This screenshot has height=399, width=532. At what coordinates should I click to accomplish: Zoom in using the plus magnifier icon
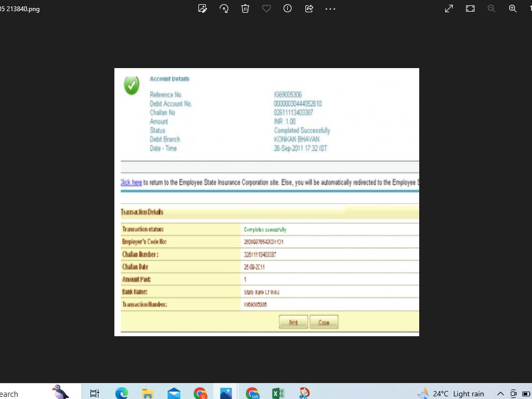point(513,9)
